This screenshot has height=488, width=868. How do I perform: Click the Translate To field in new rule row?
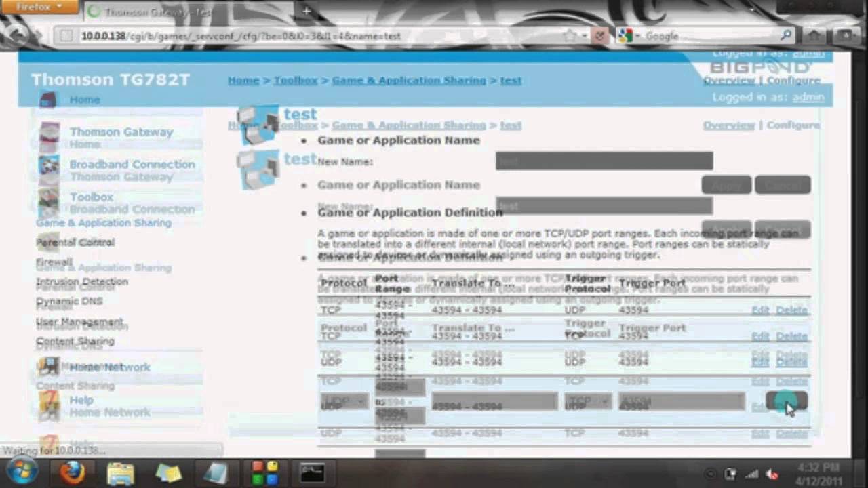[x=494, y=401]
